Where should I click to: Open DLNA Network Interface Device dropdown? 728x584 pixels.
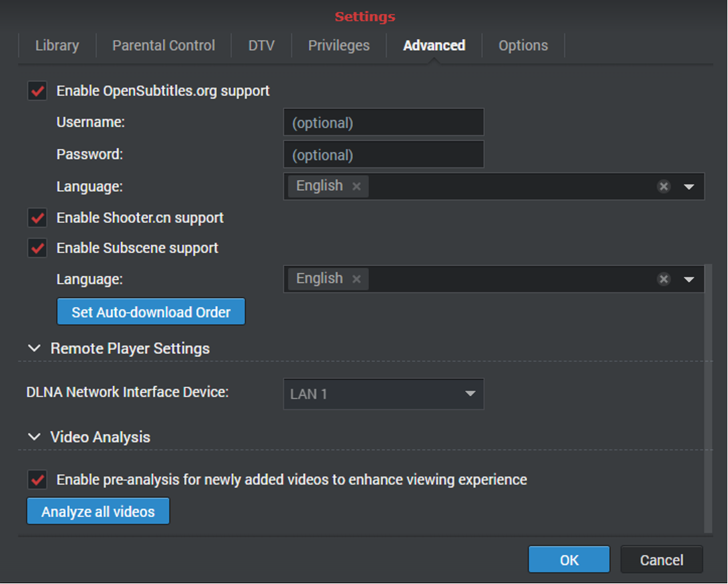click(383, 394)
